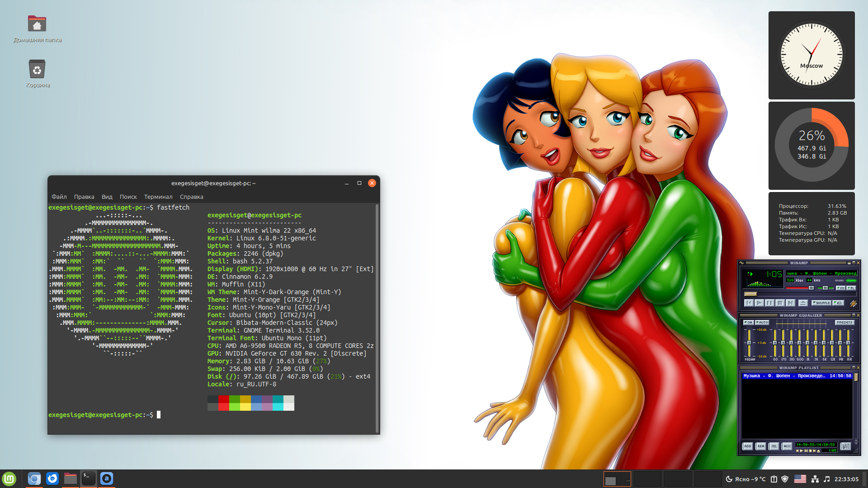Switch to the fourth workspace in panel

click(708, 479)
